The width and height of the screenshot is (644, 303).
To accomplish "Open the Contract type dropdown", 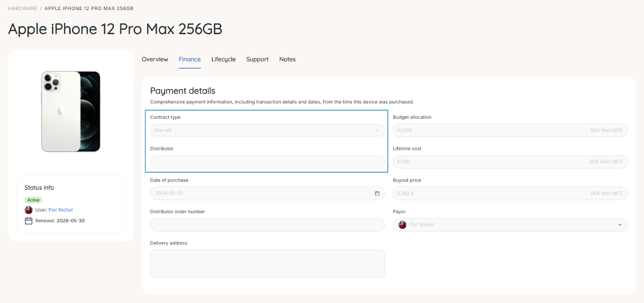I will (267, 130).
